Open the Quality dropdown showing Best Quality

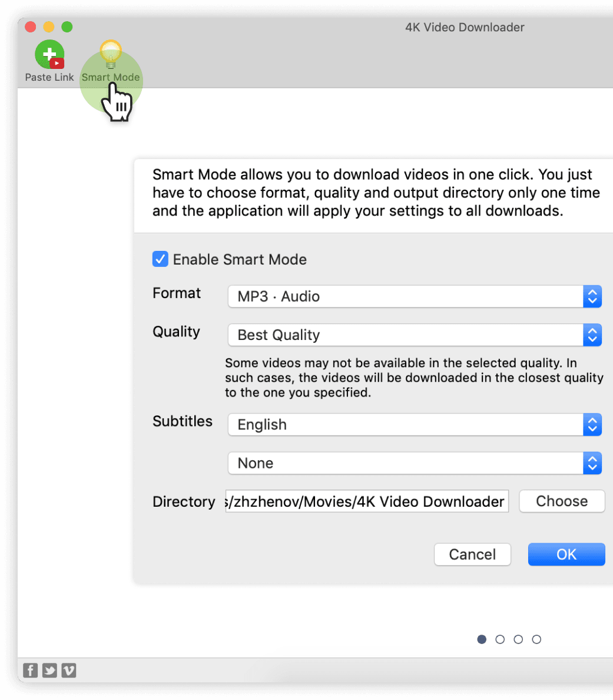(415, 335)
